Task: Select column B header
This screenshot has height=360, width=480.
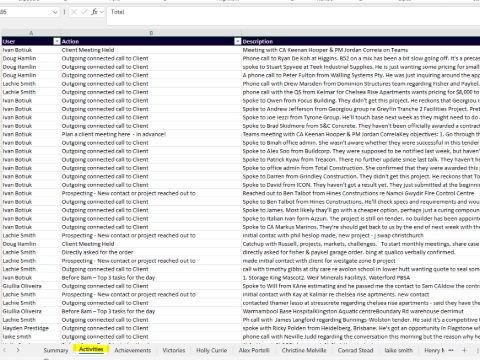Action: pyautogui.click(x=151, y=33)
